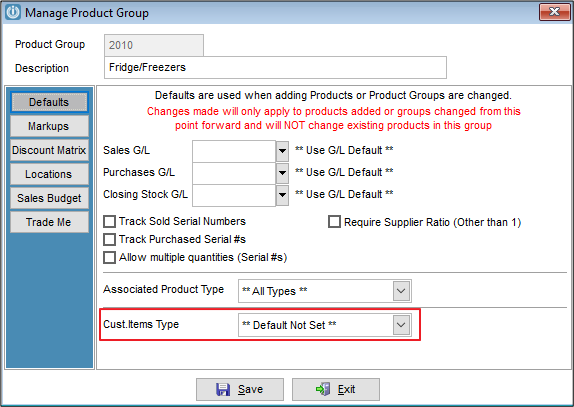Close the Manage Product Group window
Viewport: 574px width, 407px height.
click(x=554, y=12)
